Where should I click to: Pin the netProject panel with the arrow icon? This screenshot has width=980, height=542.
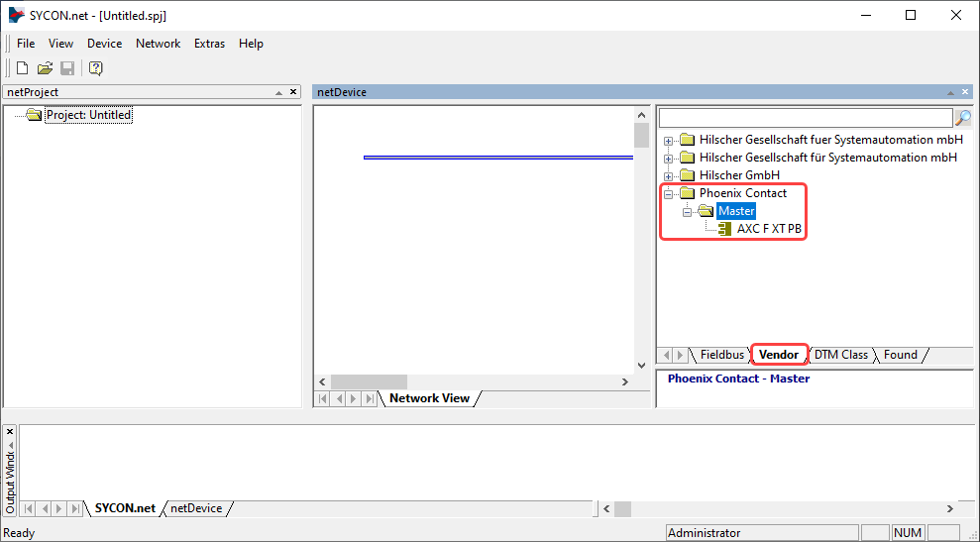(279, 92)
